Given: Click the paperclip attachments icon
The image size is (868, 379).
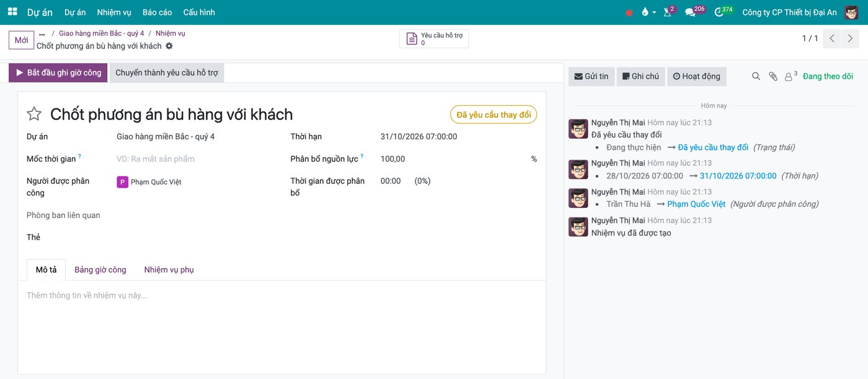Looking at the screenshot, I should [x=773, y=76].
